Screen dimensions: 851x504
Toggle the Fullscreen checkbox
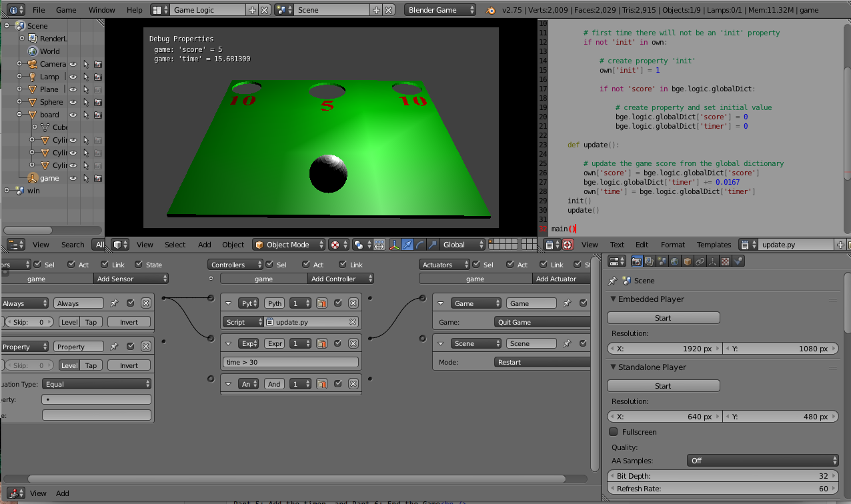click(614, 432)
